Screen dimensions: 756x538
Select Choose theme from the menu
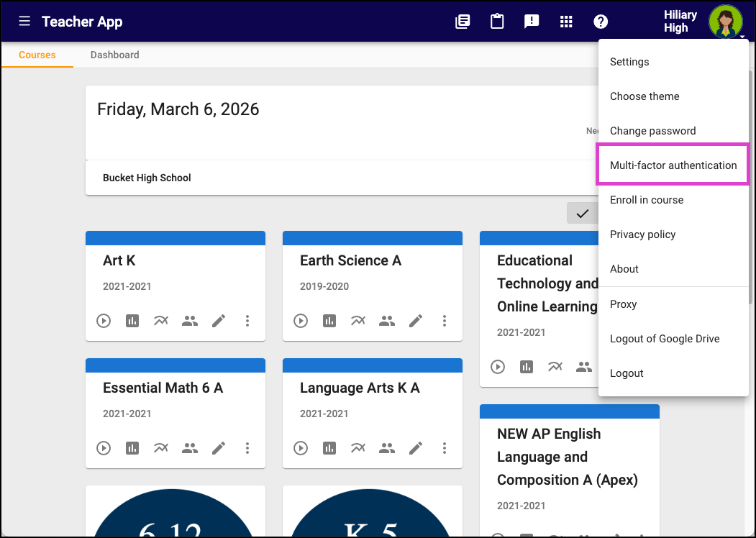click(x=673, y=96)
